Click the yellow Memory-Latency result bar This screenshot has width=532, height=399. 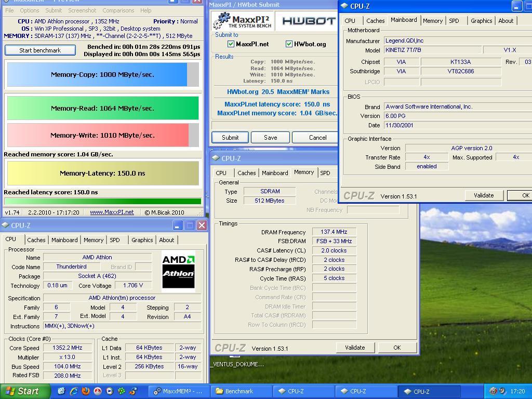pos(103,173)
